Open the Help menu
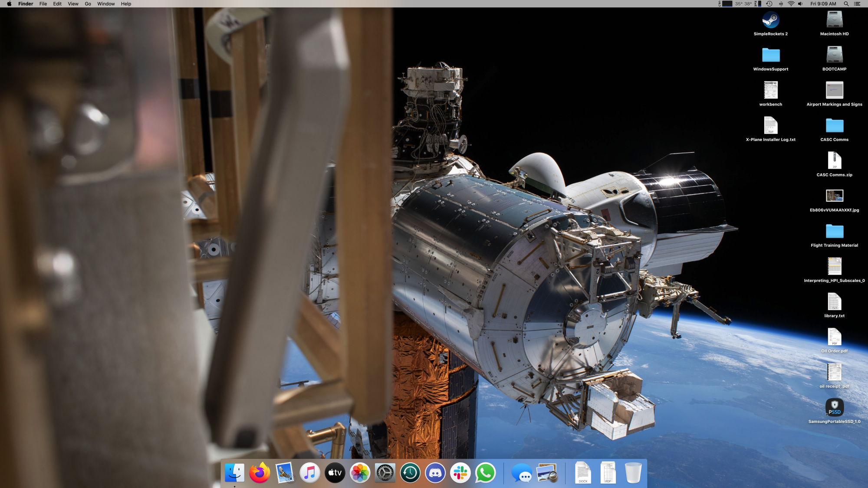868x488 pixels. pos(126,3)
